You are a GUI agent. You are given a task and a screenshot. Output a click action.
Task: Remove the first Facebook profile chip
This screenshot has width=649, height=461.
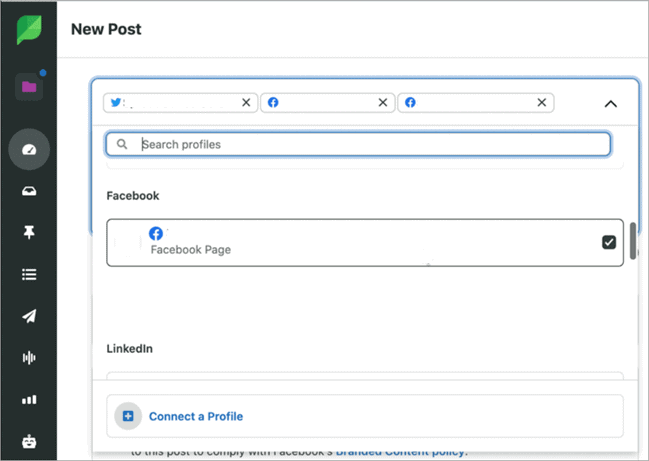[x=383, y=103]
